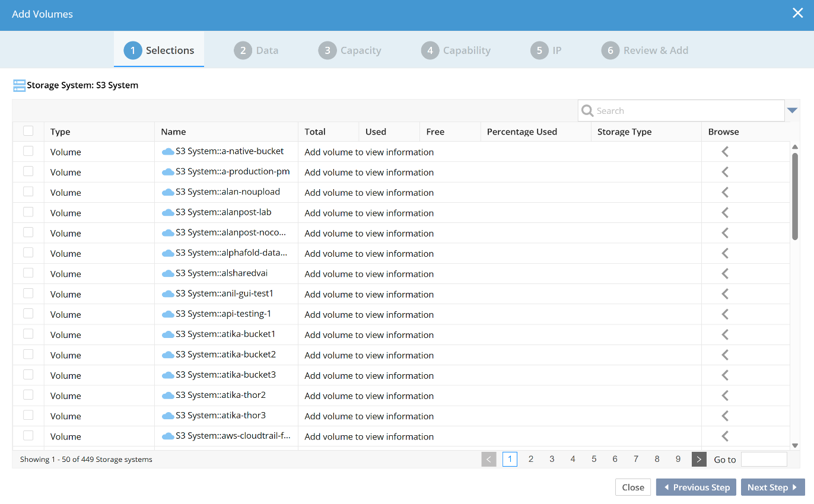Select the alan-noupload checkbox

(28, 192)
